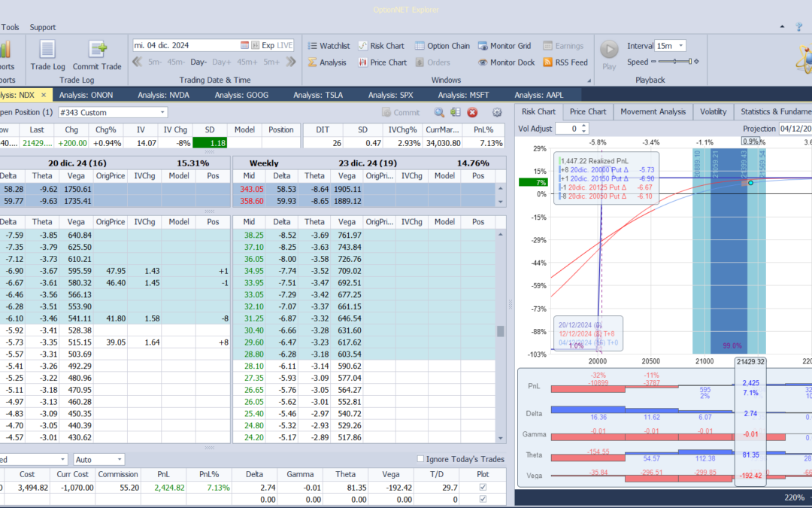Viewport: 812px width, 508px height.
Task: Switch to the Analysis: MSFT tab
Action: tap(463, 95)
